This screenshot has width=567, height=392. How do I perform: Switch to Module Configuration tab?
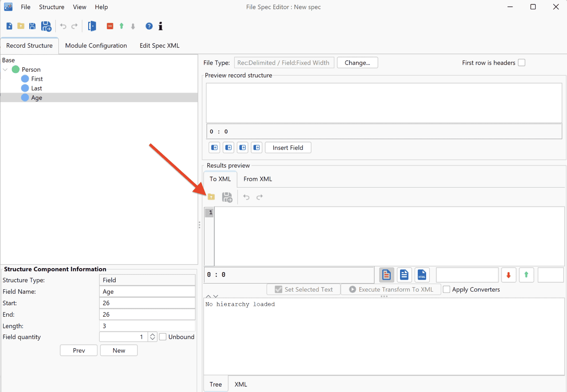pyautogui.click(x=96, y=46)
